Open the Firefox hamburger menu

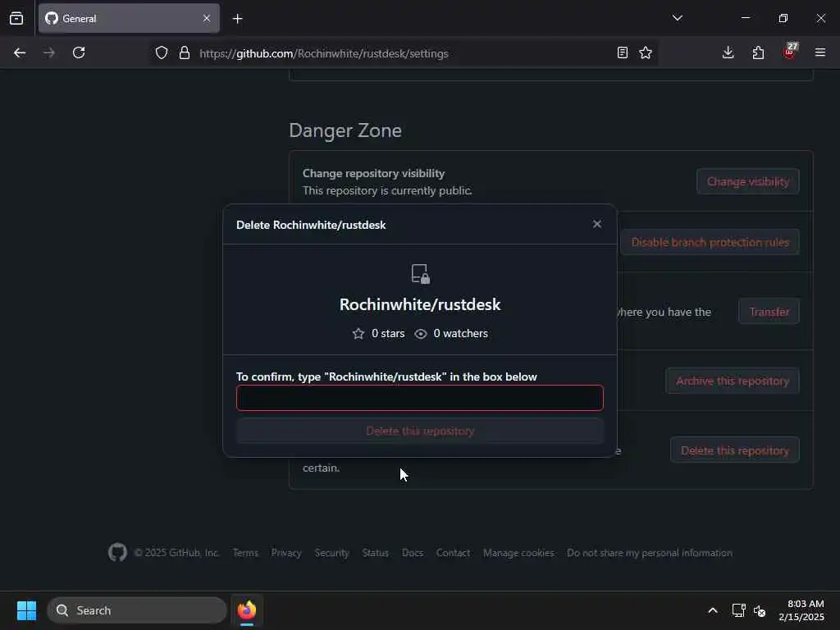pos(820,53)
